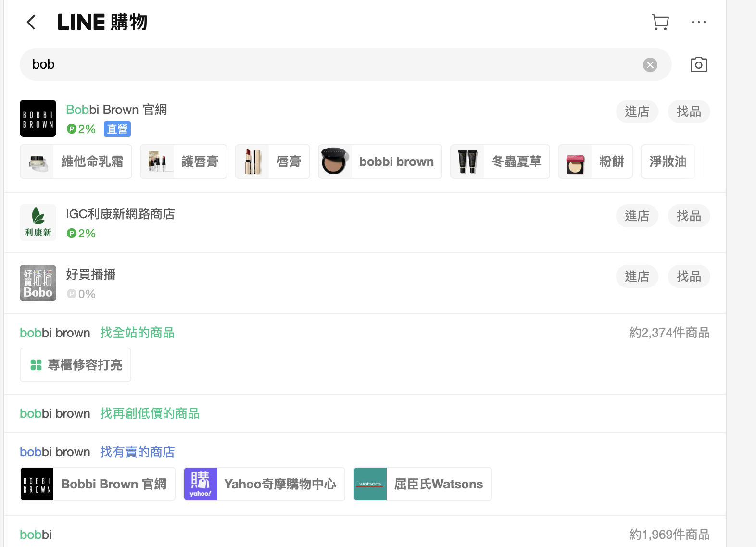This screenshot has height=547, width=756.
Task: Select the 唇膏 product chip
Action: pos(273,162)
